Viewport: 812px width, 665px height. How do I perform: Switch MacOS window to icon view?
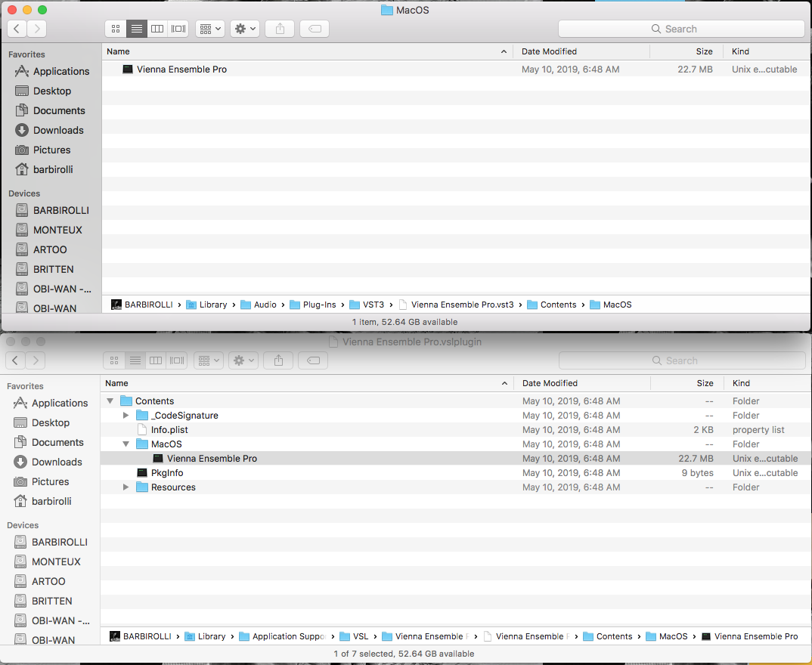(116, 29)
